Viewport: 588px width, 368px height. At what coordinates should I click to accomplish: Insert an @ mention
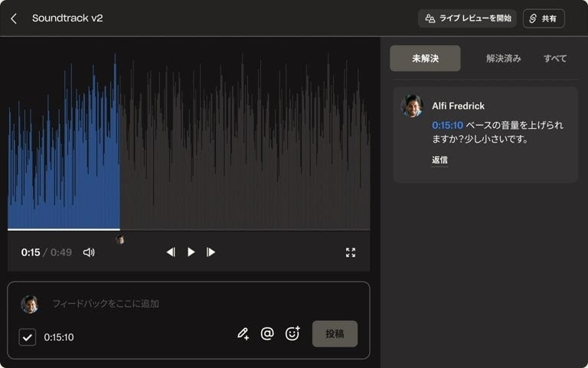point(267,333)
